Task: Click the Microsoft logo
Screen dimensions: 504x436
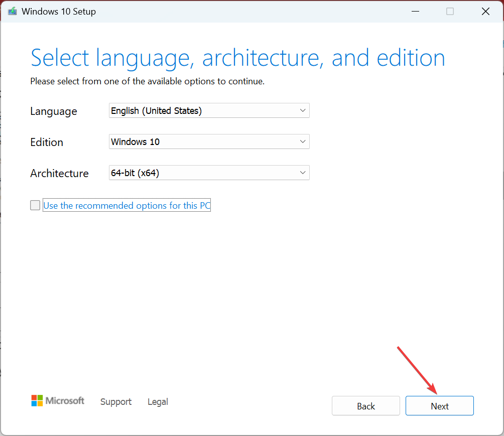Action: click(x=58, y=401)
